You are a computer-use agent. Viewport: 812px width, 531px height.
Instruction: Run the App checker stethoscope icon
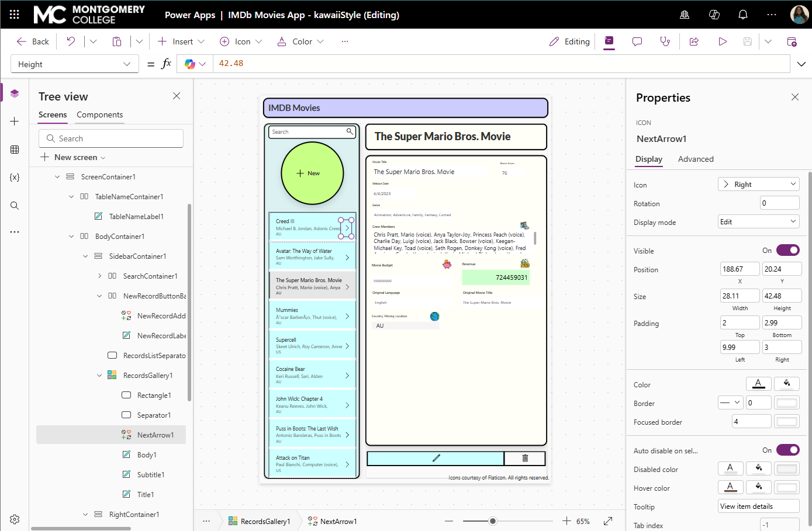pyautogui.click(x=665, y=41)
